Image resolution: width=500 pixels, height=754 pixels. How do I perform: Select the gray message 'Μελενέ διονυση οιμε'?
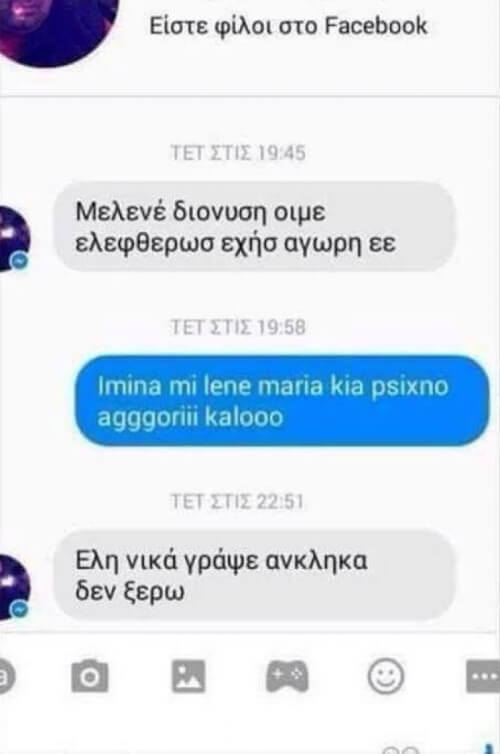[x=254, y=227]
